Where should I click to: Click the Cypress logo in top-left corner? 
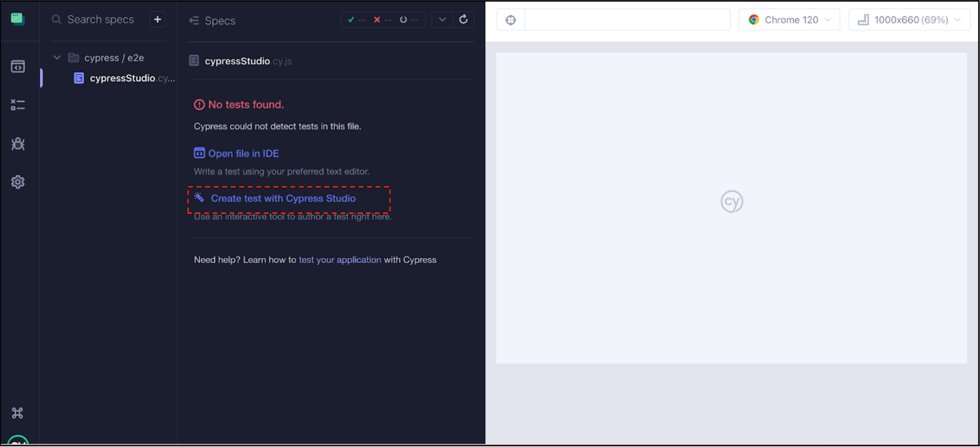[18, 19]
